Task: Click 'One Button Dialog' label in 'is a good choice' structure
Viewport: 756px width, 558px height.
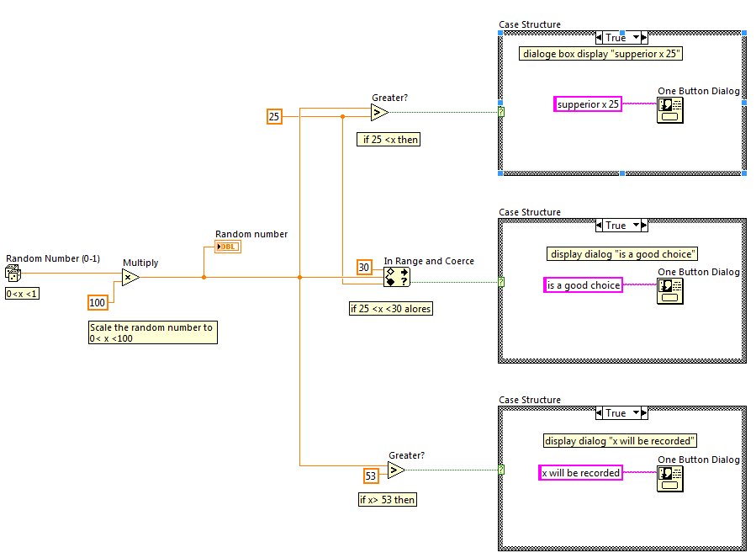Action: (699, 272)
